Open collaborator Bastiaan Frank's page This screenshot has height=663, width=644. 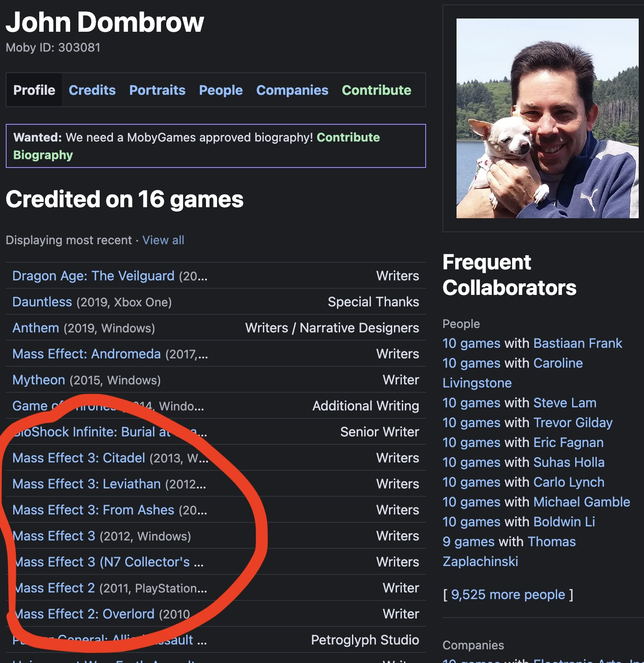(x=578, y=343)
